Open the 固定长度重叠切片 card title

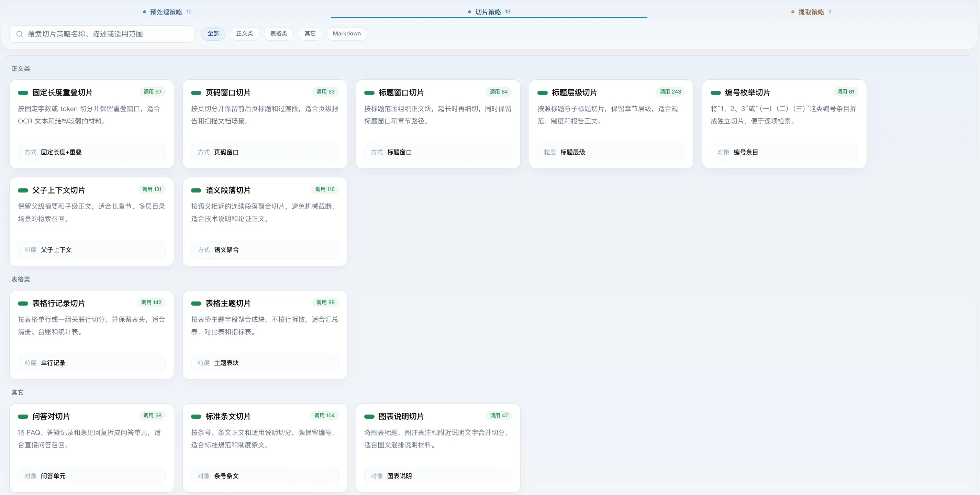(63, 92)
